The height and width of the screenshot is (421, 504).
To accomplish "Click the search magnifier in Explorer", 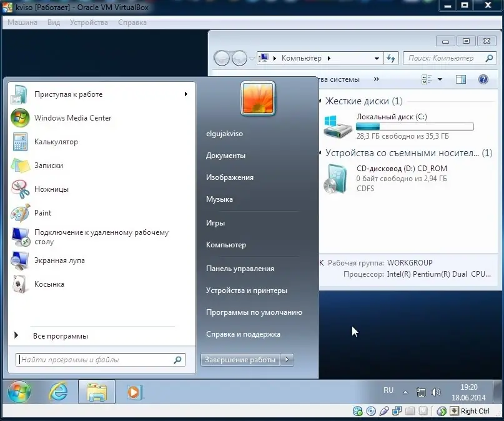I will (489, 58).
